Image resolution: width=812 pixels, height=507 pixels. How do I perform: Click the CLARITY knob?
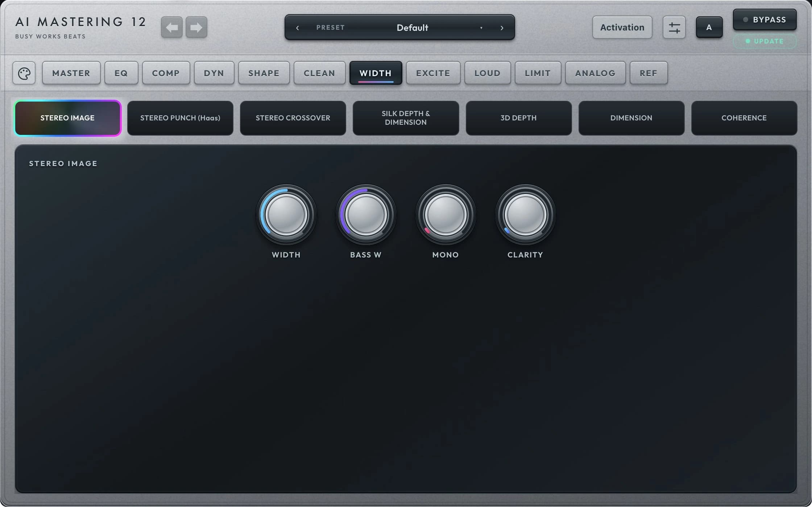tap(525, 215)
